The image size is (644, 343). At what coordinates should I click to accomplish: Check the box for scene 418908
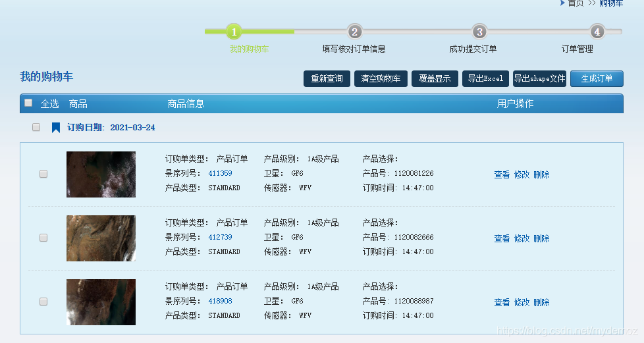(43, 302)
